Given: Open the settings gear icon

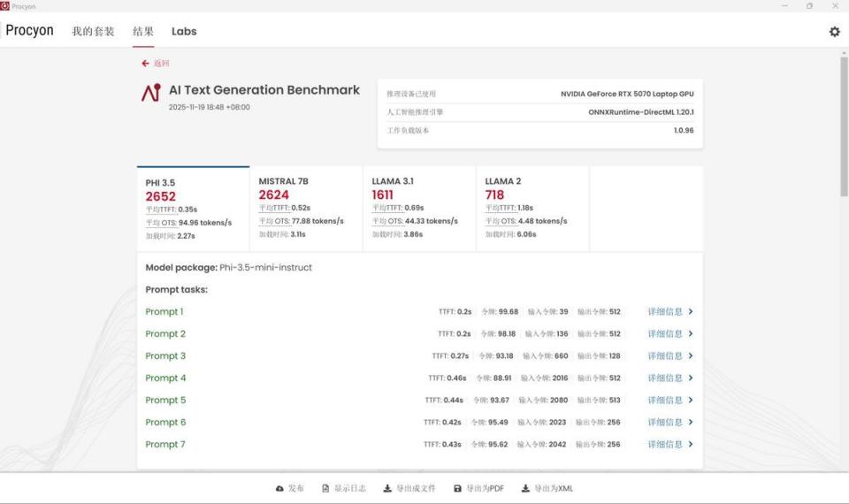Looking at the screenshot, I should pyautogui.click(x=834, y=32).
